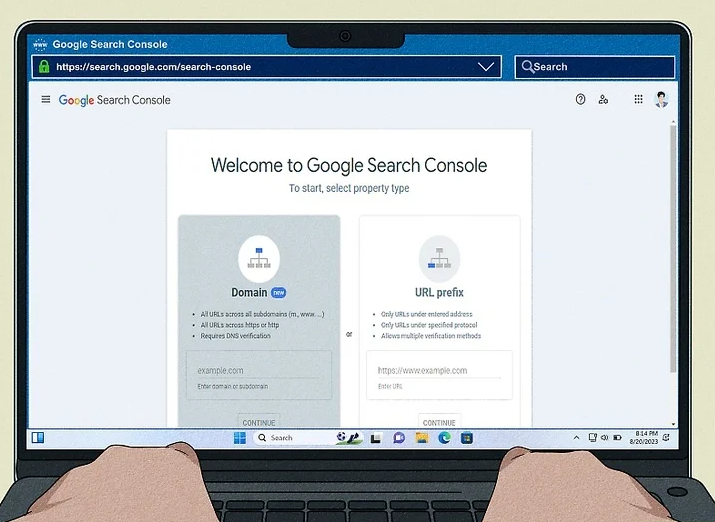Click the green padlock security icon

[44, 67]
